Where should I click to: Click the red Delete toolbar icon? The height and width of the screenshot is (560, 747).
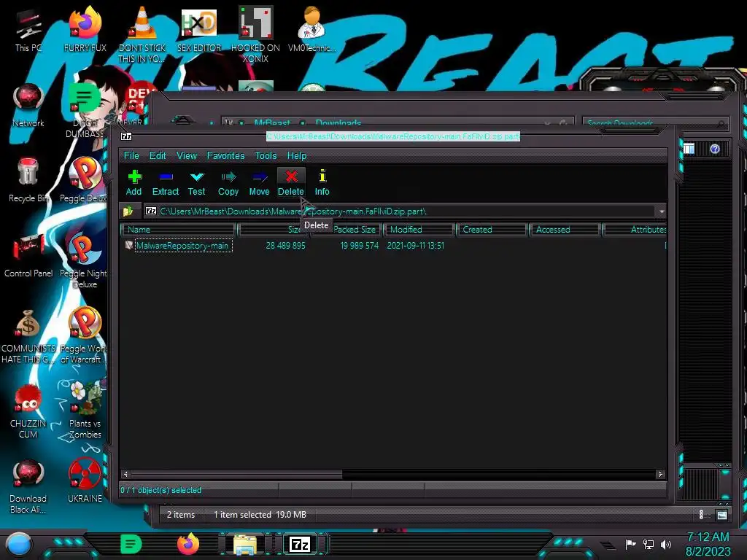tap(291, 182)
